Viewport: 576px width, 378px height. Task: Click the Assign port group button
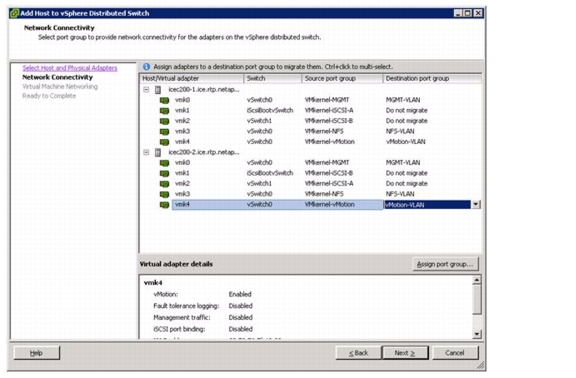pyautogui.click(x=445, y=264)
